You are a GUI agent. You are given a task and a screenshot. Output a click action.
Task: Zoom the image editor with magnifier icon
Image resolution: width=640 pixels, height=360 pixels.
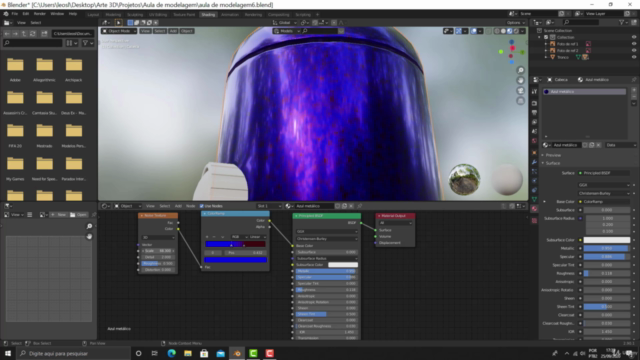(89, 226)
